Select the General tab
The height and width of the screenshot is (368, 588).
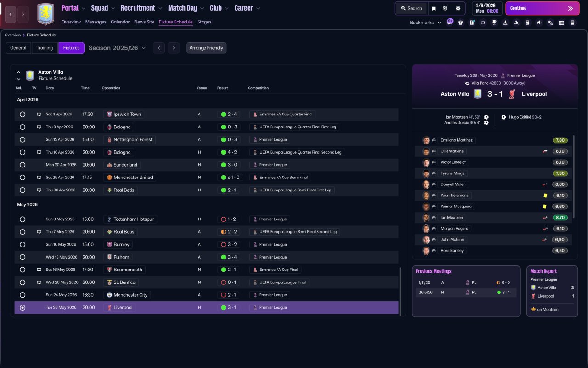(x=18, y=48)
